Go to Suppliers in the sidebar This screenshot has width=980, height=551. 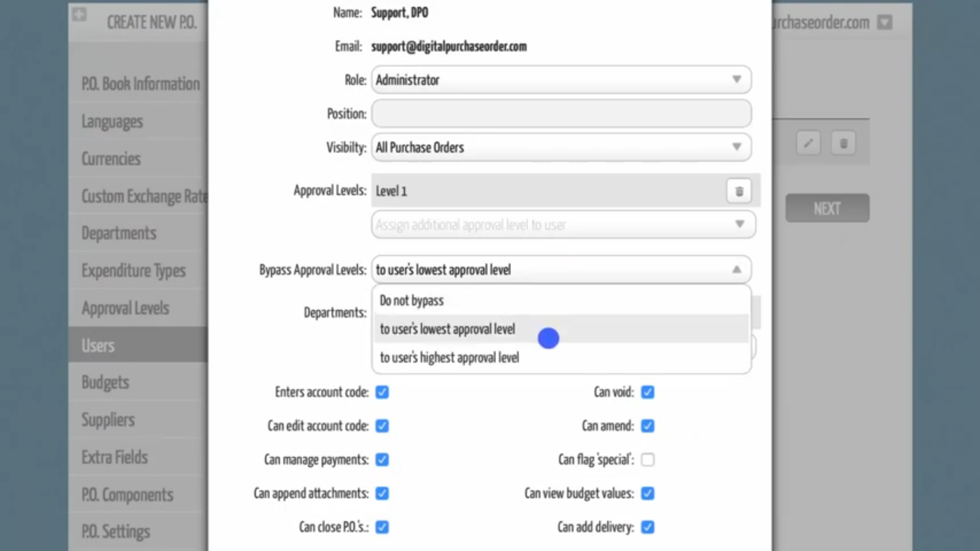click(108, 420)
